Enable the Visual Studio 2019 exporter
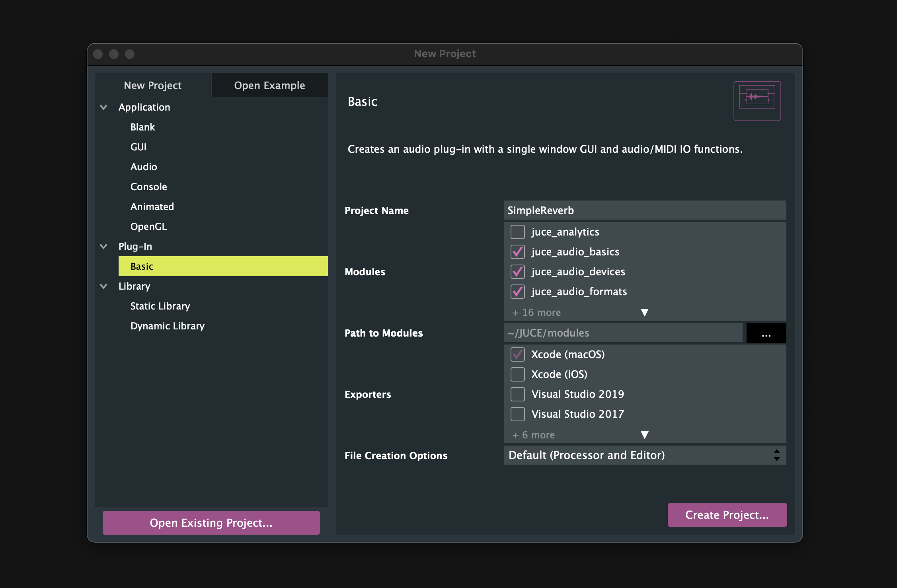The width and height of the screenshot is (897, 588). coord(517,394)
